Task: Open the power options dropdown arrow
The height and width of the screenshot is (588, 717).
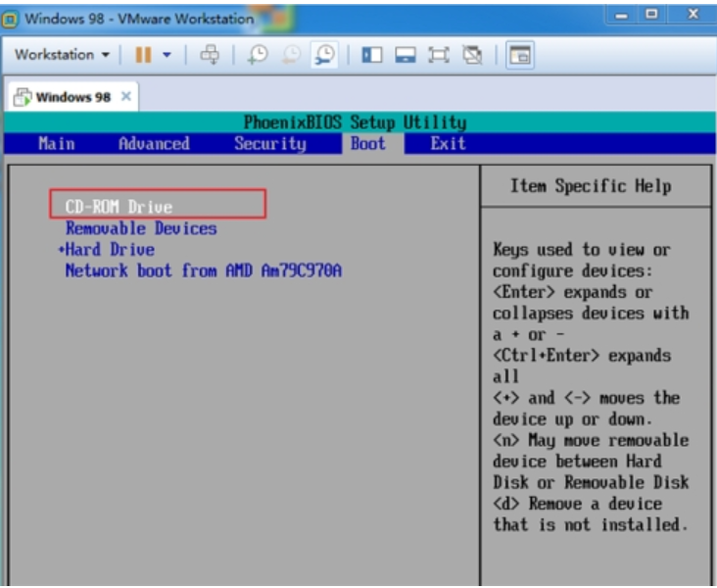Action: point(167,55)
